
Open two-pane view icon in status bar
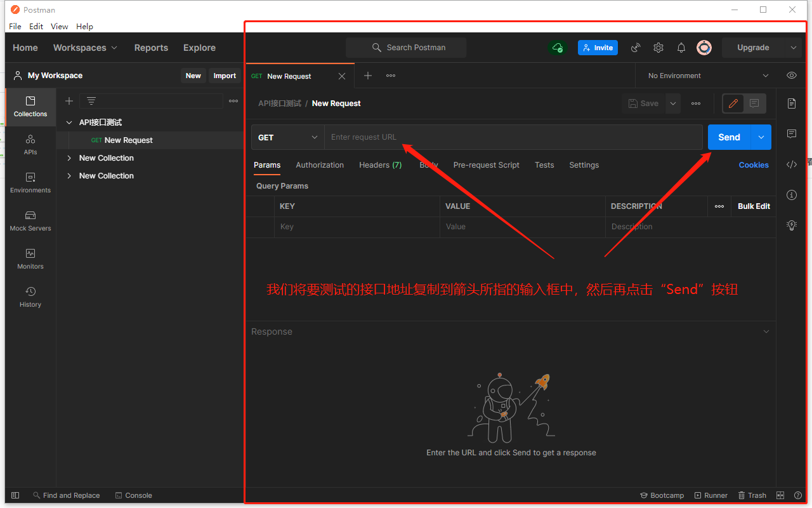tap(781, 495)
